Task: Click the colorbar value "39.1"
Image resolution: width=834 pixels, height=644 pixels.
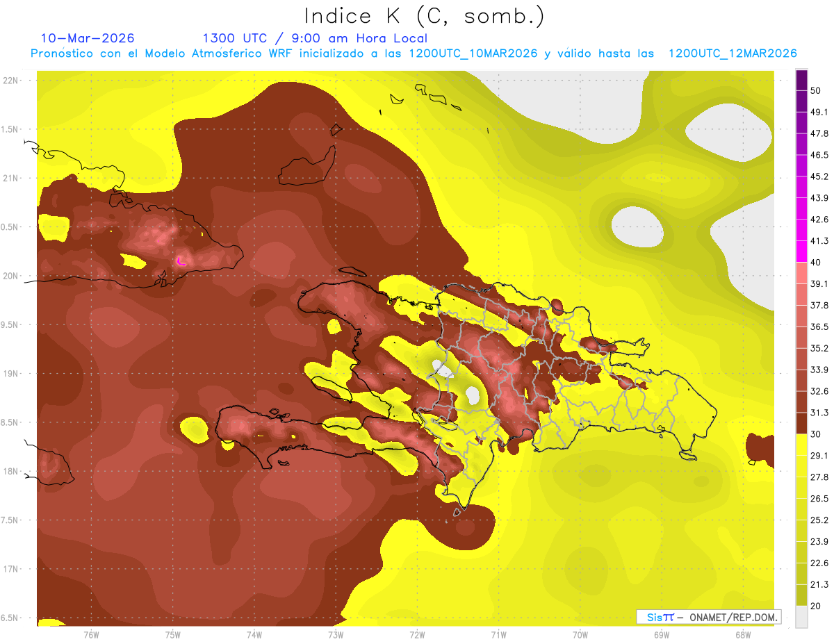Action: tap(820, 284)
